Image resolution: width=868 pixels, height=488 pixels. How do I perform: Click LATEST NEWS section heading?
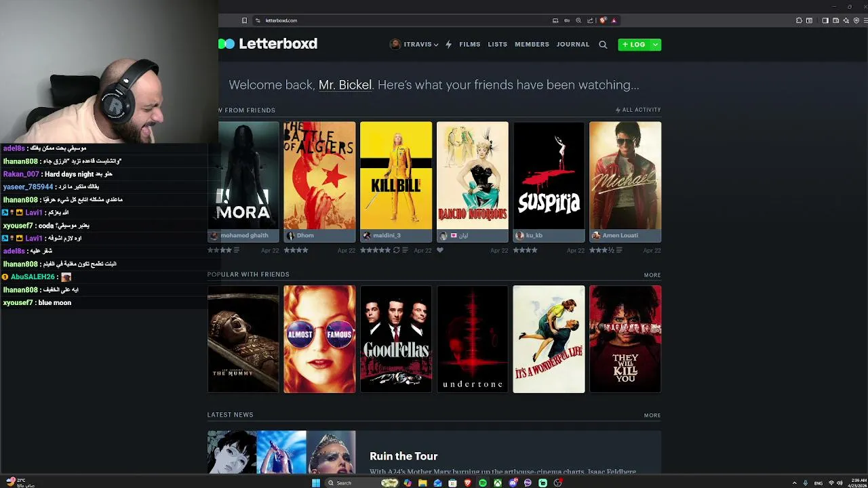point(231,415)
